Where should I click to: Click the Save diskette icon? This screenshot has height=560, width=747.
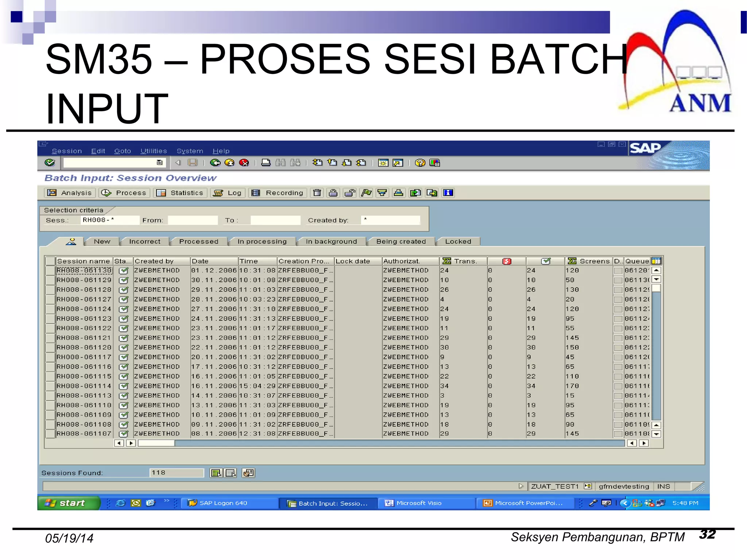[x=193, y=163]
